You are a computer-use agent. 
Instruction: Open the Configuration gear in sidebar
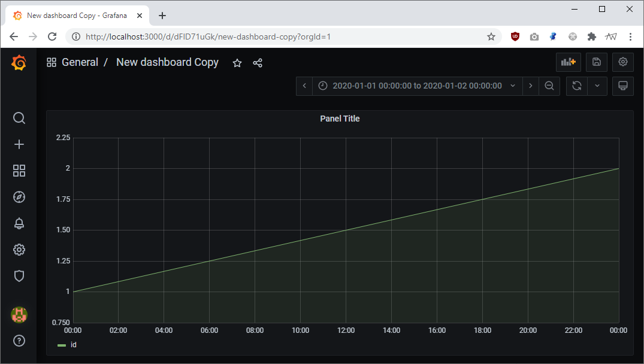click(19, 250)
